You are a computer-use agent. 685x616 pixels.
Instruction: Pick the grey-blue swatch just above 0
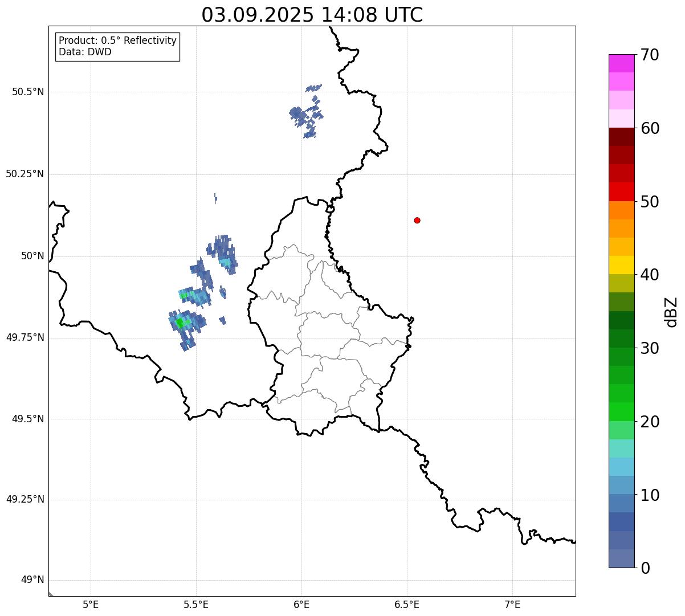(622, 558)
